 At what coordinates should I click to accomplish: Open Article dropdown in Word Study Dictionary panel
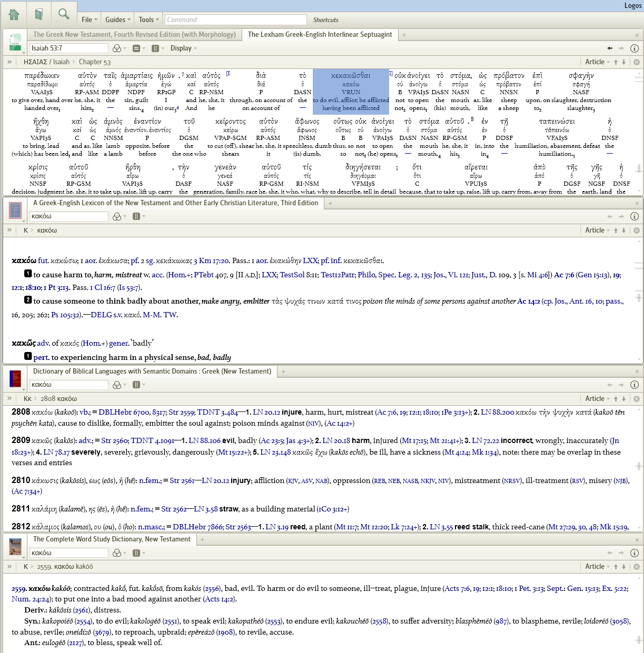(597, 567)
